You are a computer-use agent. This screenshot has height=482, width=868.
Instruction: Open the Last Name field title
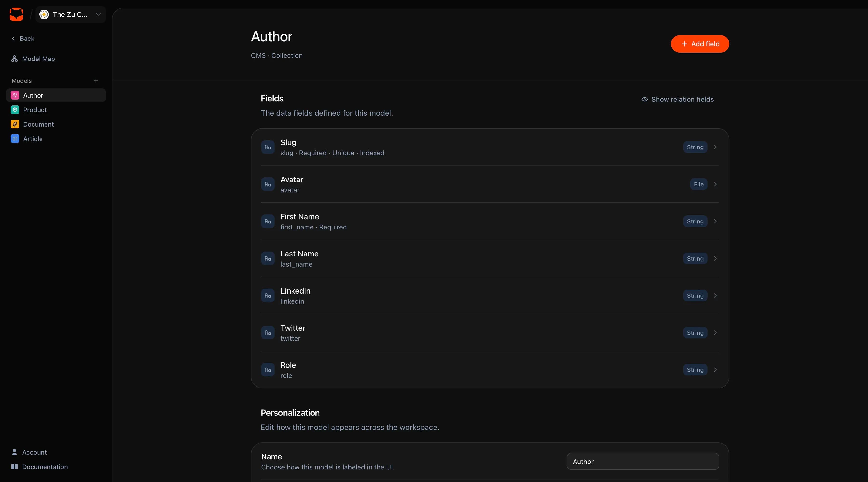299,254
